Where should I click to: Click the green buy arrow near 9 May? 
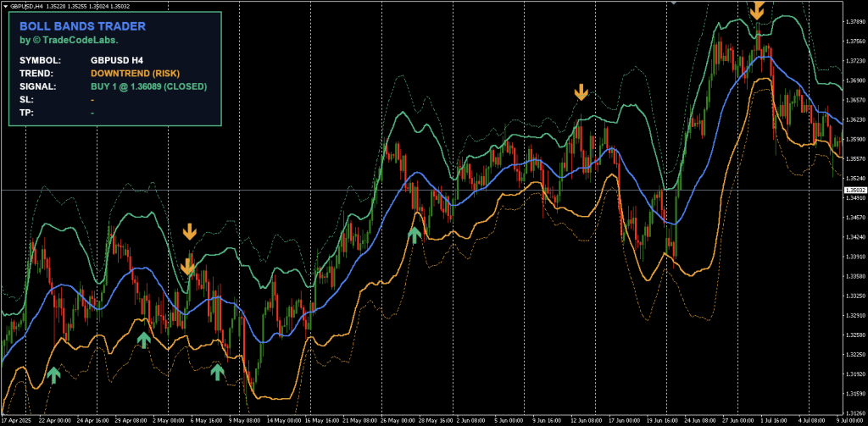[x=218, y=372]
